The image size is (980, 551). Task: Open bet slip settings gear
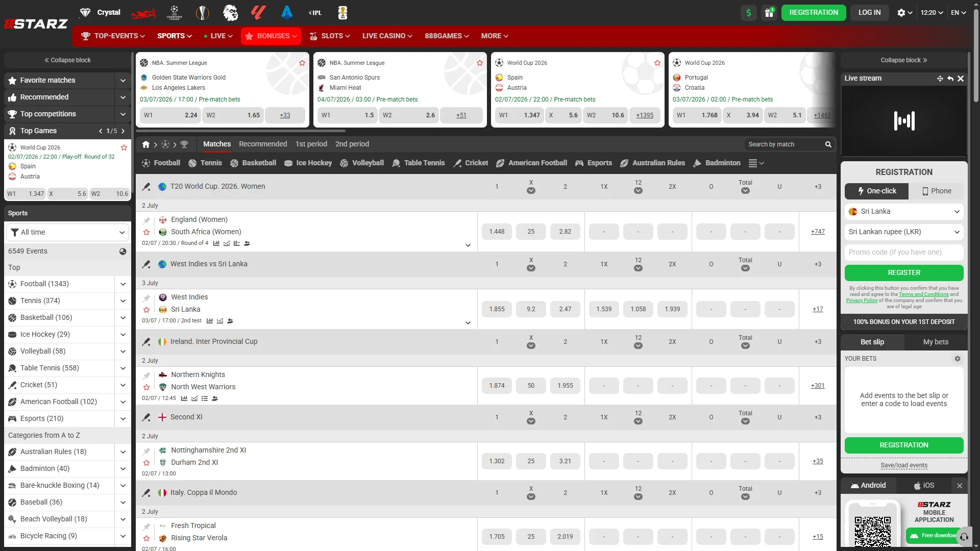tap(958, 359)
